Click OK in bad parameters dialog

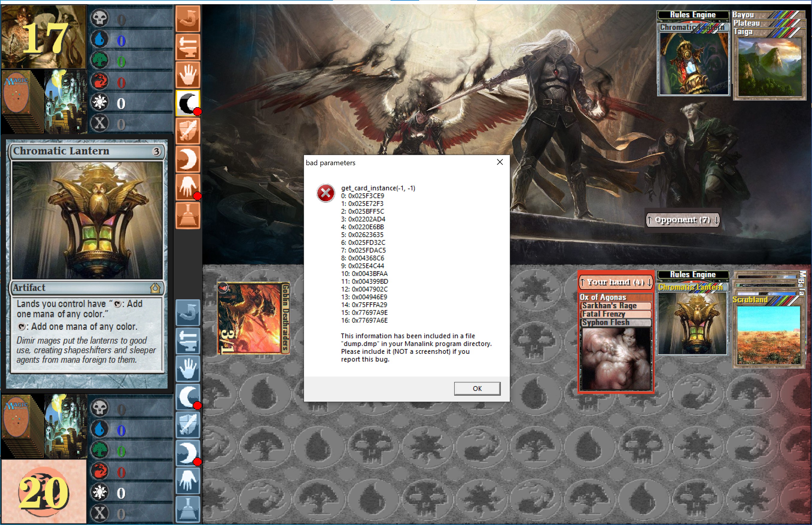coord(477,388)
